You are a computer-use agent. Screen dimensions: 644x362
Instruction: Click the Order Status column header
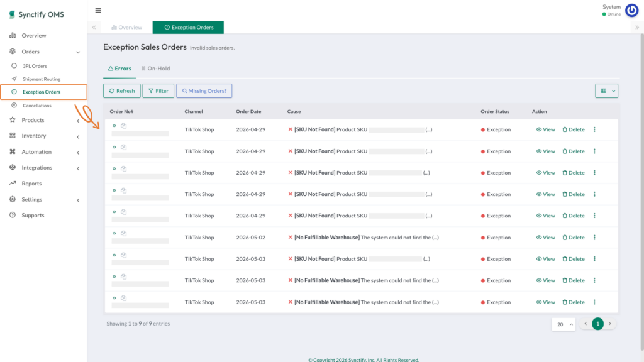tap(495, 112)
